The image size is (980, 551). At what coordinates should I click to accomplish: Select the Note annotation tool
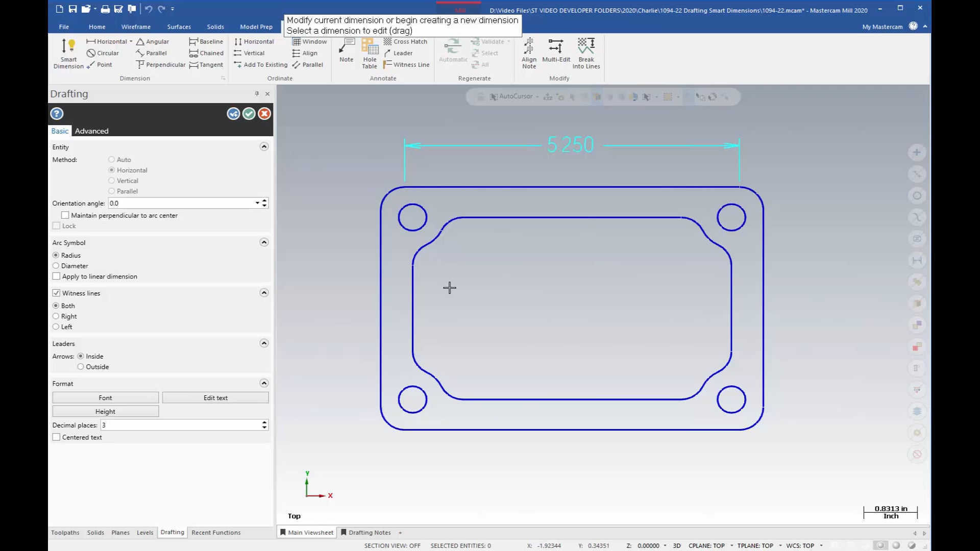pos(346,46)
